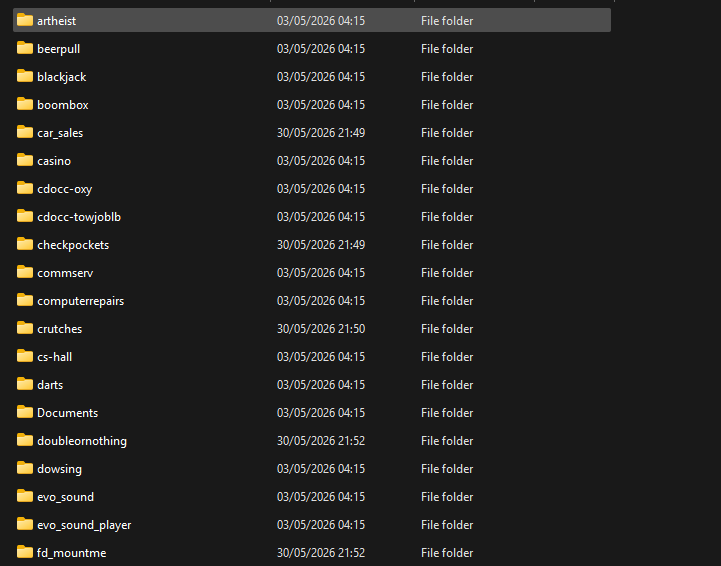The width and height of the screenshot is (721, 566).
Task: Click the doubleornothing folder name
Action: [x=82, y=441]
